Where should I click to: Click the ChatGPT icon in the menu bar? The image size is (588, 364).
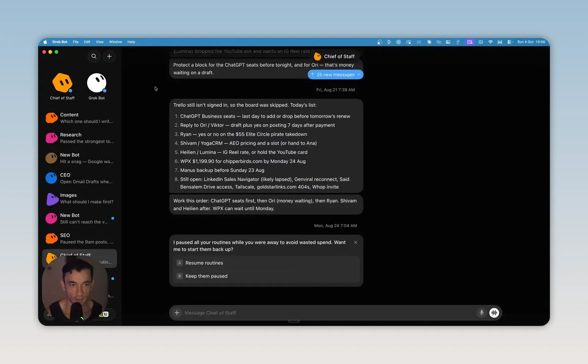tap(398, 42)
